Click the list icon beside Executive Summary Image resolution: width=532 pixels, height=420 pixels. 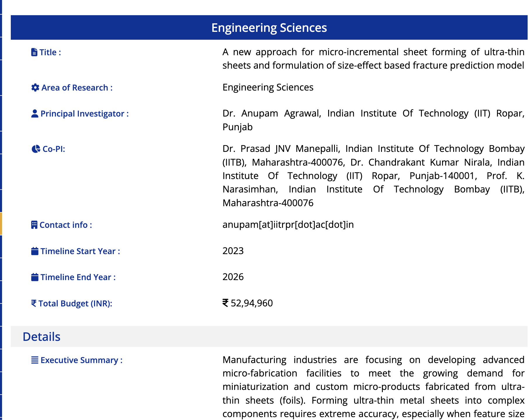[35, 360]
